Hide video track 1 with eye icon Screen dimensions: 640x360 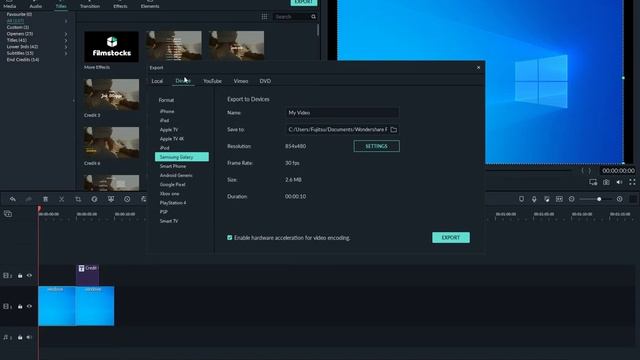[x=29, y=306]
